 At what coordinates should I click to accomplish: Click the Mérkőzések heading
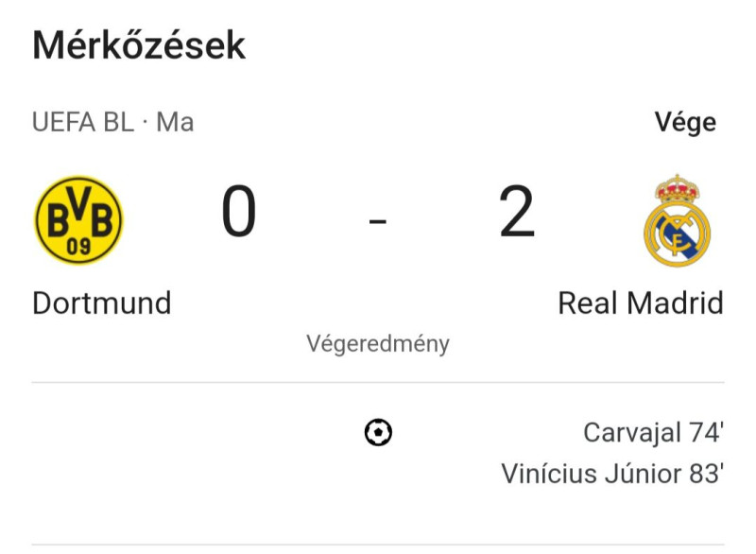(139, 45)
